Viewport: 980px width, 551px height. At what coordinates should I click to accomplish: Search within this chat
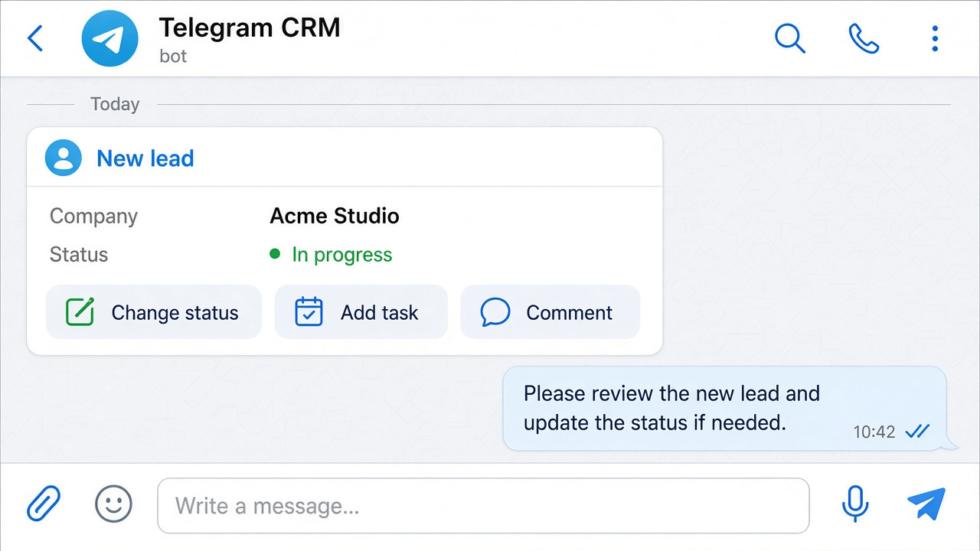[790, 38]
